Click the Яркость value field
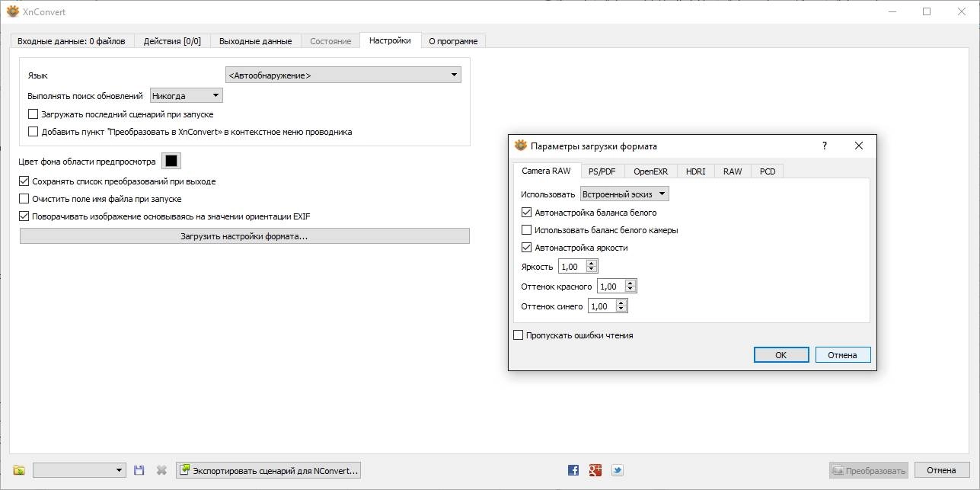 (x=573, y=267)
